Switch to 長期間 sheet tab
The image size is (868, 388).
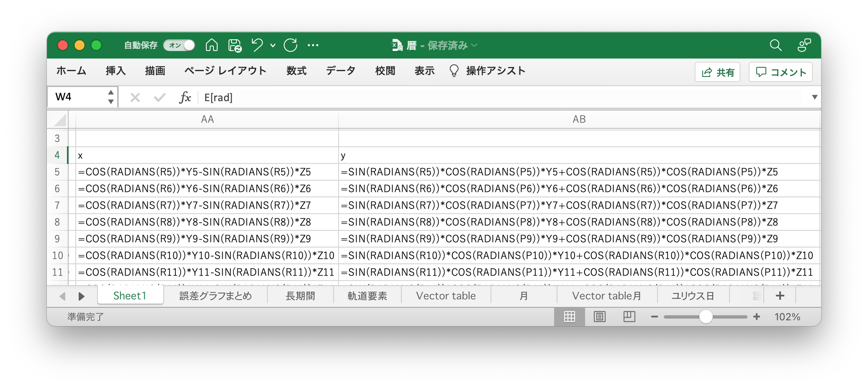[x=300, y=296]
